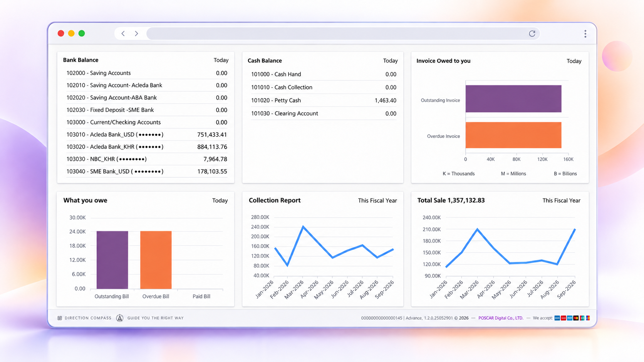Click the Total Sale 1,357,132.83 heading
Viewport: 644px width, 362px height.
tap(451, 200)
